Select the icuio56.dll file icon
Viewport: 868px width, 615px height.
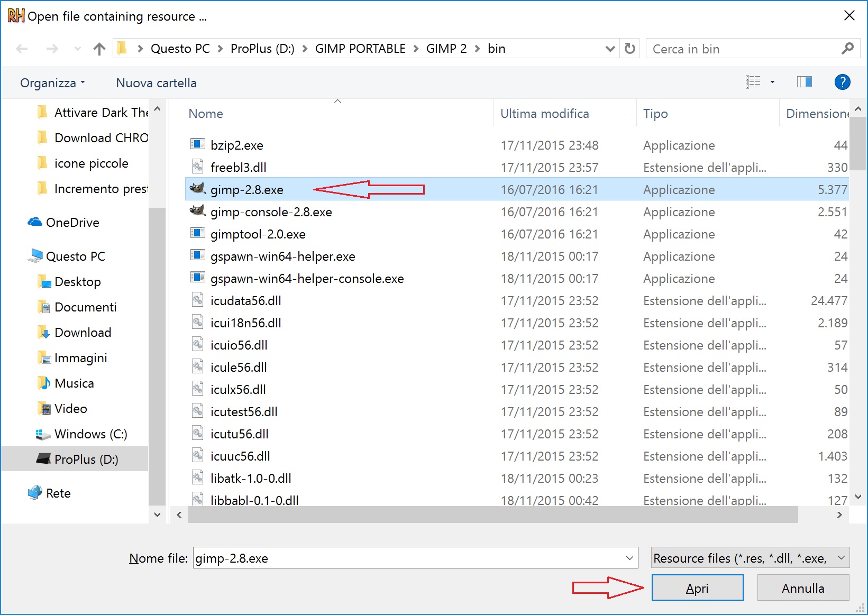[x=198, y=344]
